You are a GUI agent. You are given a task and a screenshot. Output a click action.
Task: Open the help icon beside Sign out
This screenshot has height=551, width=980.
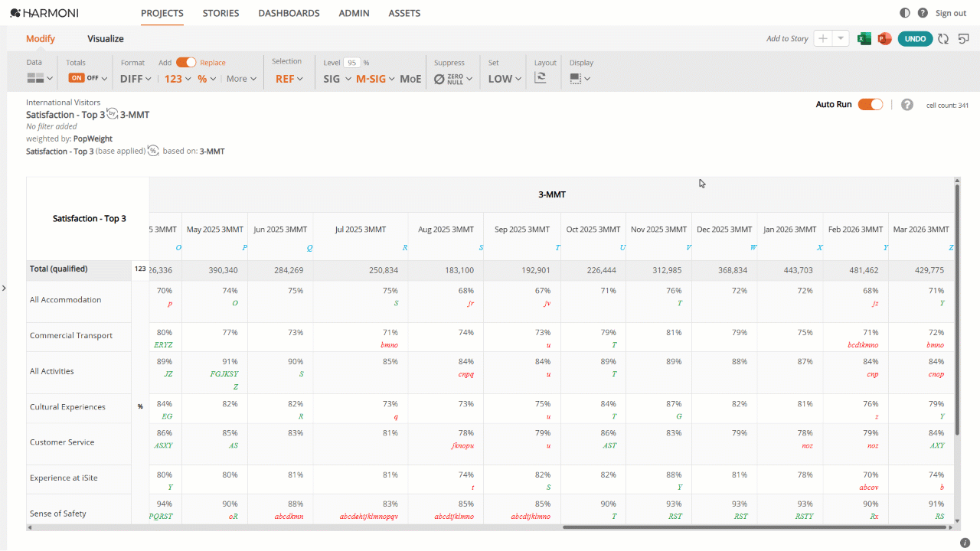[x=923, y=13]
